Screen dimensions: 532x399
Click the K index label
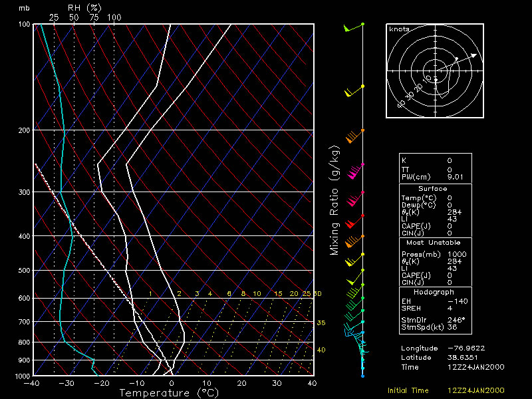click(x=404, y=160)
